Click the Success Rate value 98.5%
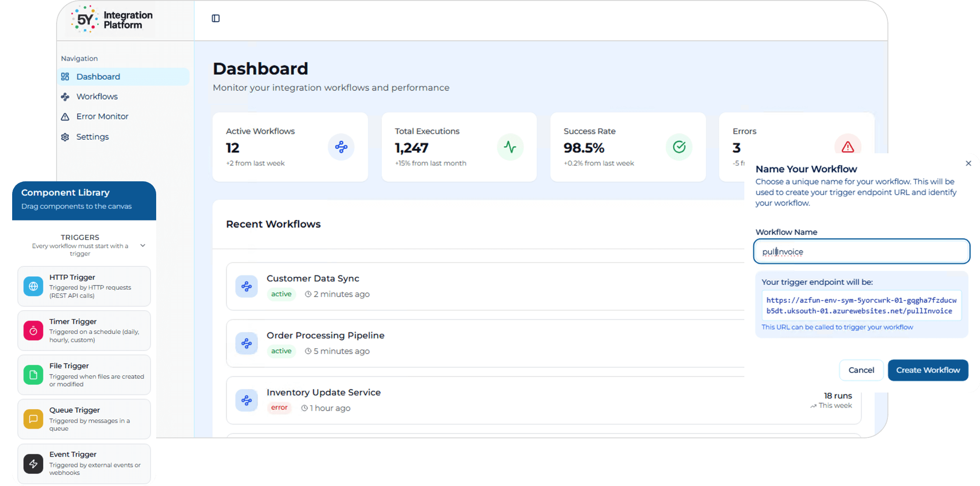Screen dimensions: 980x486 click(584, 148)
